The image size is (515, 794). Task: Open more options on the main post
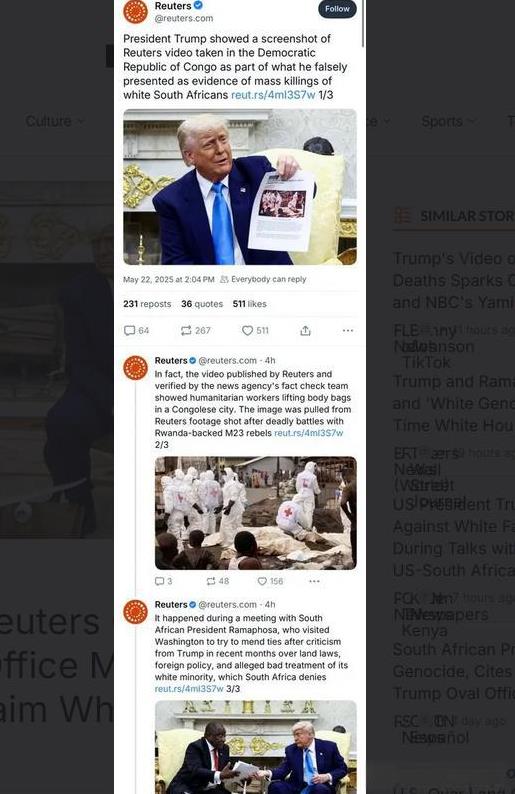click(x=348, y=331)
